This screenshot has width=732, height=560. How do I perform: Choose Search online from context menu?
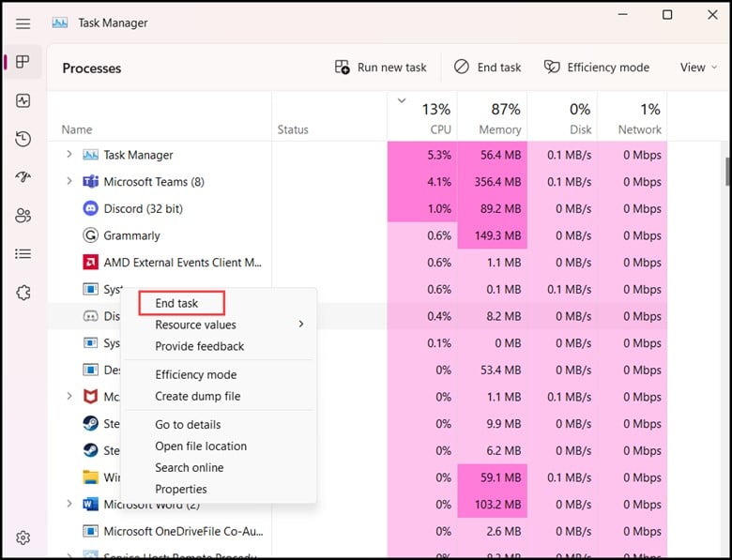(x=189, y=467)
